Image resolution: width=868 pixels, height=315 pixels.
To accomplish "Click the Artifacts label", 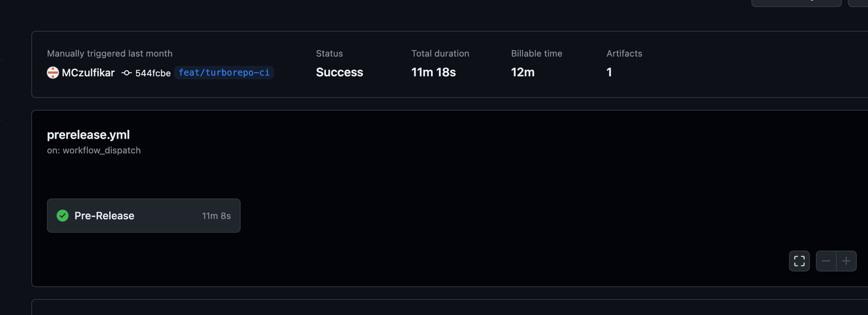I will pos(624,53).
